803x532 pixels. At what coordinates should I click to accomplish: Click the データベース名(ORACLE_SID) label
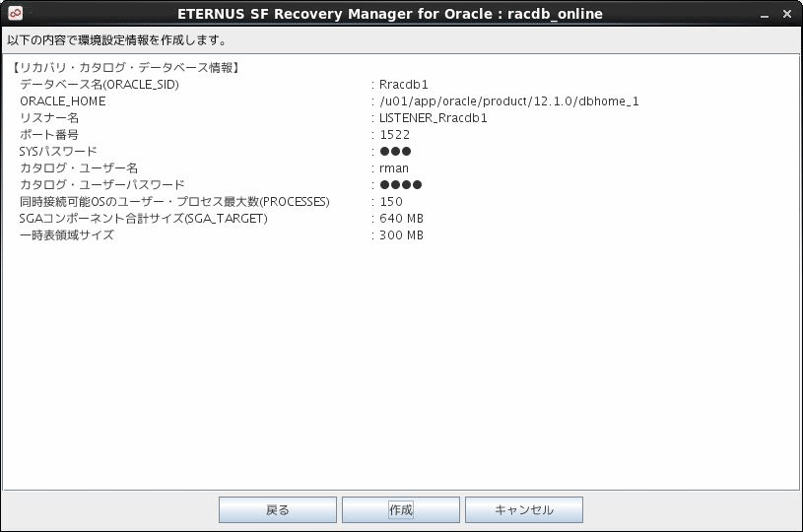[100, 85]
